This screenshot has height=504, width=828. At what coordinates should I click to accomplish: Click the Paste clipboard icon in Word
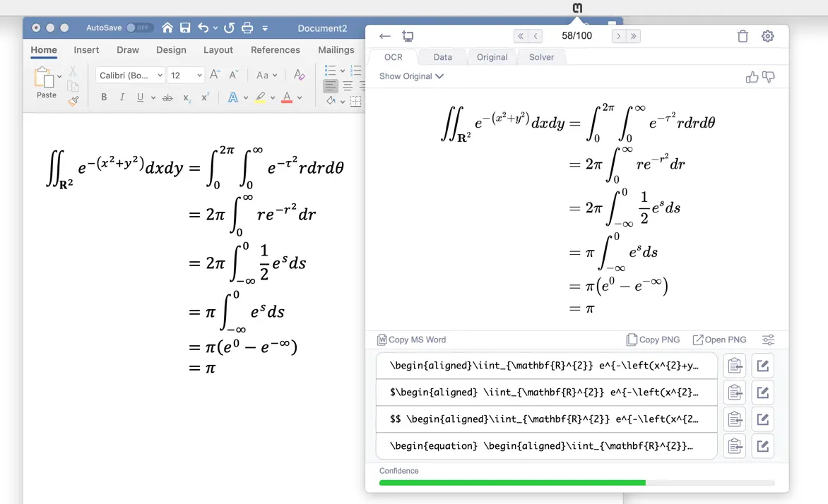[44, 78]
